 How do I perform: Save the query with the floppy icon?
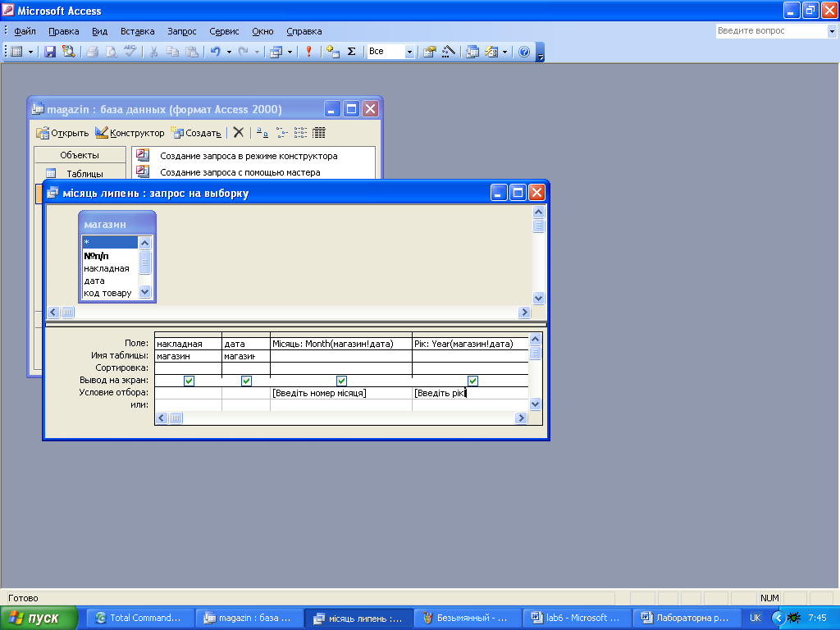50,52
